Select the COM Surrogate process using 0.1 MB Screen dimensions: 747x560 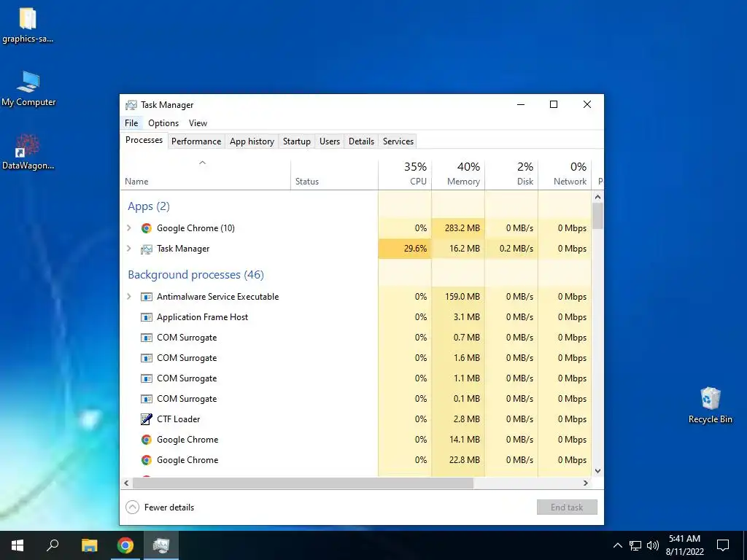click(355, 399)
